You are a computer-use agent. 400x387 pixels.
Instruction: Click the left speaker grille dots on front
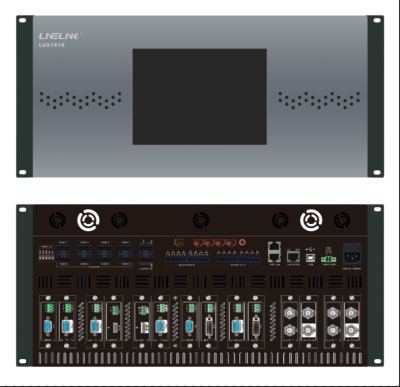(80, 100)
